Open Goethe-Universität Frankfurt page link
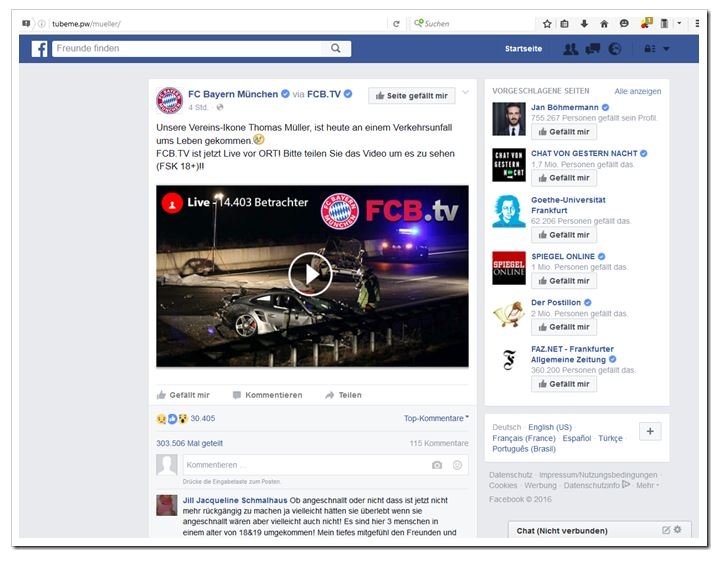723x562 pixels. click(x=569, y=205)
